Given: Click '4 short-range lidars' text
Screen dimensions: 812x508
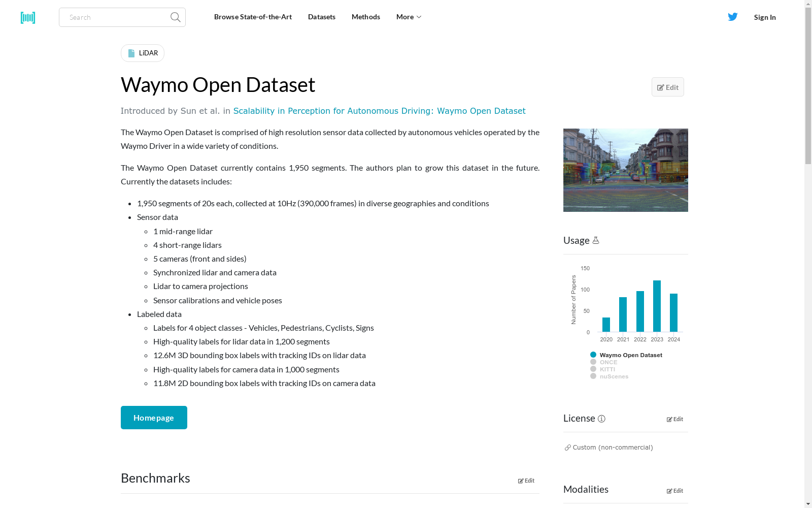Looking at the screenshot, I should pos(187,245).
